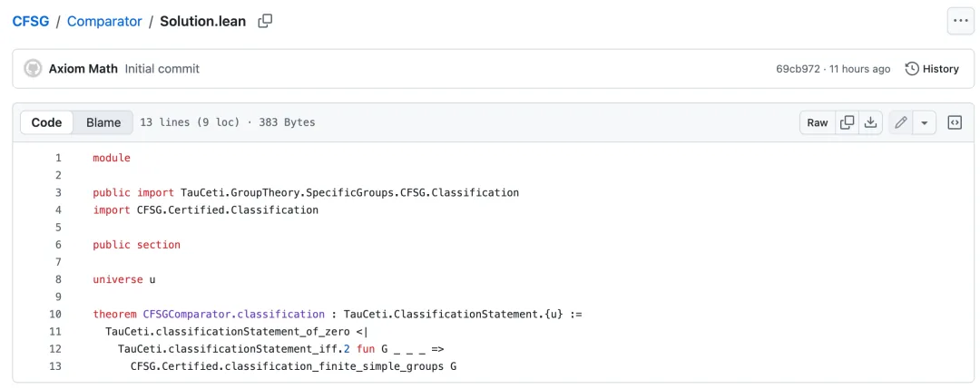
Task: Select line number 10
Action: coord(55,314)
